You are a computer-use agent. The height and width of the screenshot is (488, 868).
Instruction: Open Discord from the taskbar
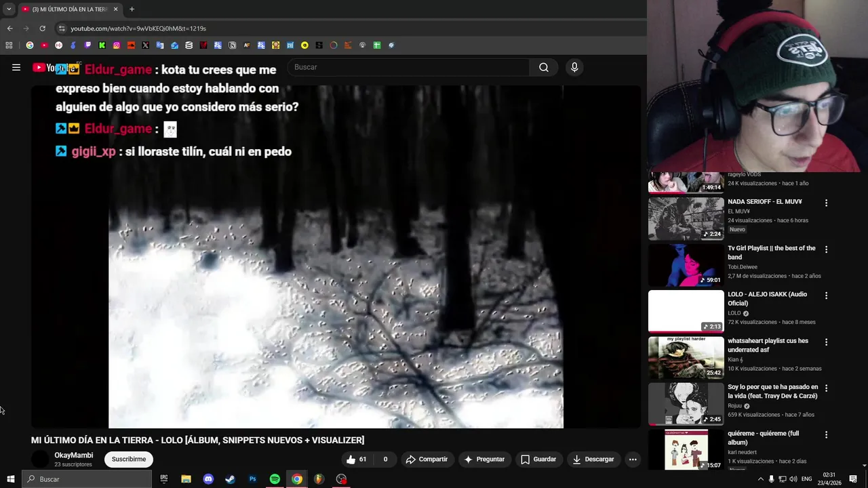click(x=208, y=479)
